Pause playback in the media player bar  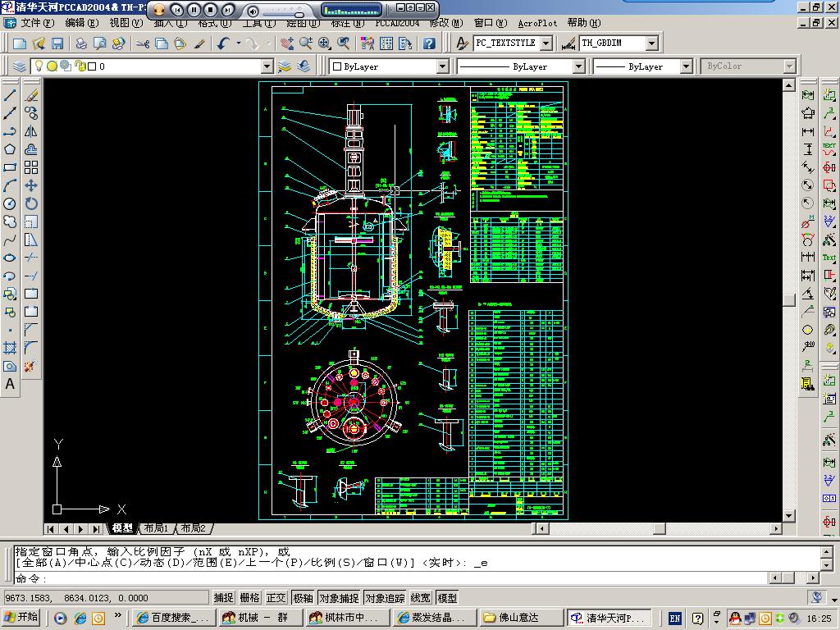(x=194, y=10)
